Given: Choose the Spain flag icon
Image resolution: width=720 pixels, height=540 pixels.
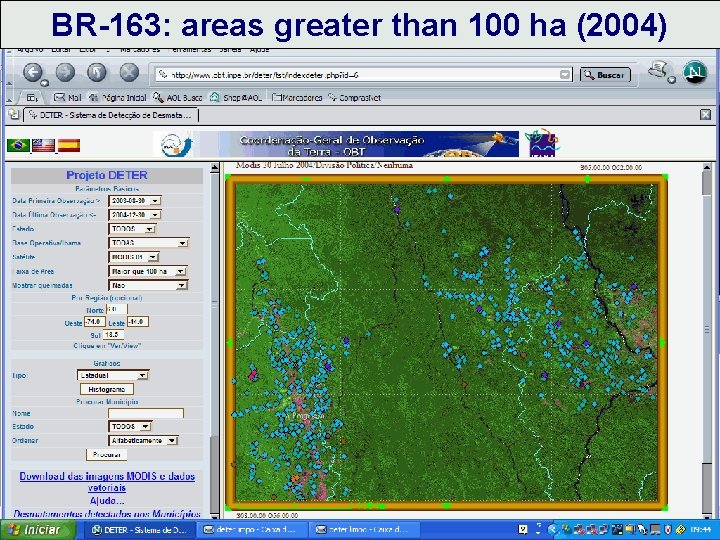Looking at the screenshot, I should tap(68, 145).
